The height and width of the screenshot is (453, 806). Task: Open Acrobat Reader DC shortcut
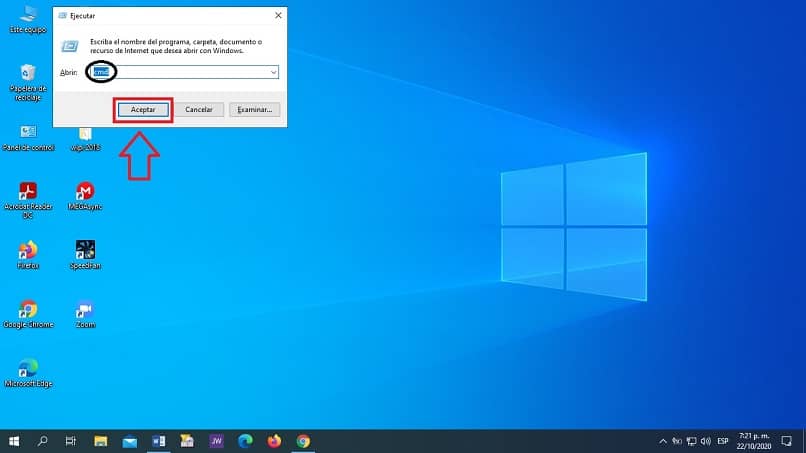coord(28,200)
